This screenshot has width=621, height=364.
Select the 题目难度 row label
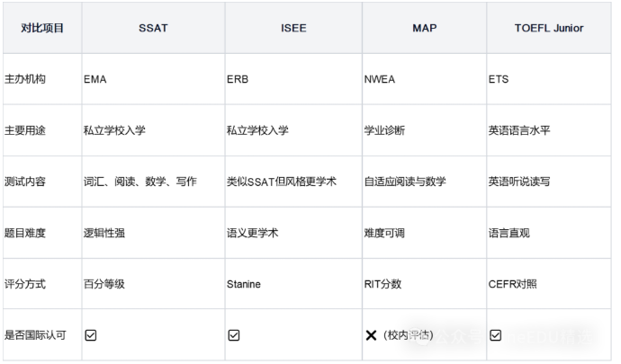(x=26, y=233)
